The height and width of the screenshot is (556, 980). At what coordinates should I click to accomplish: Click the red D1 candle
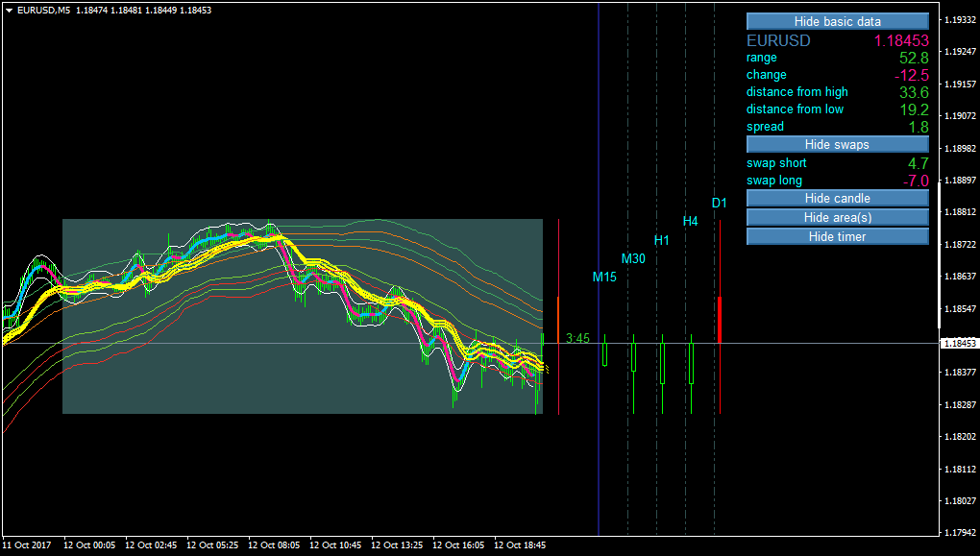tap(720, 320)
